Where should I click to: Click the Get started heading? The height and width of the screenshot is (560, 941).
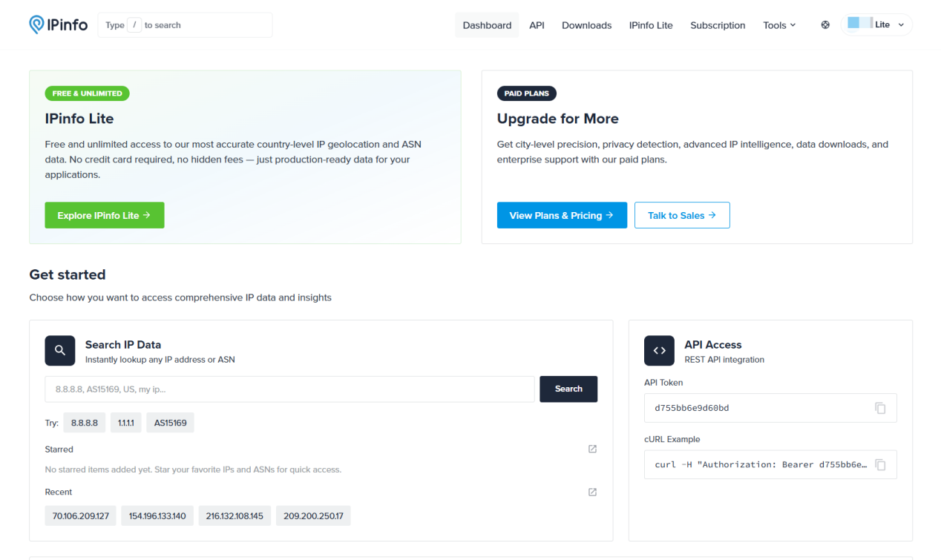tap(68, 274)
